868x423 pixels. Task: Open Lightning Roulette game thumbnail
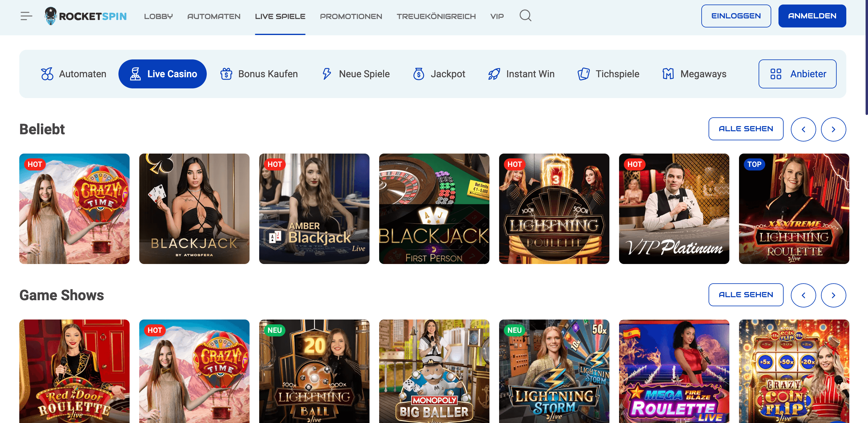554,208
